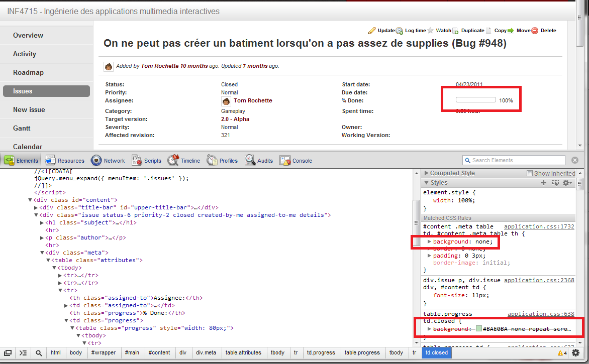Collapse the div id="content" node
This screenshot has height=364, width=589.
tap(30, 200)
